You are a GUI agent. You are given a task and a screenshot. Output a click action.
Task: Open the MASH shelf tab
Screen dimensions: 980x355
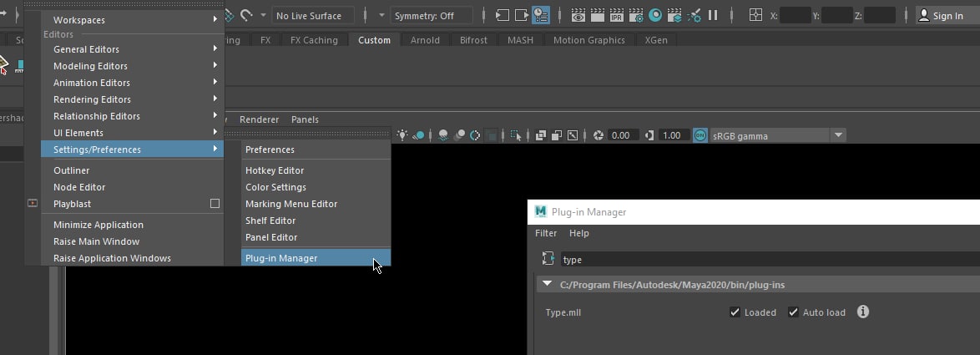click(521, 40)
